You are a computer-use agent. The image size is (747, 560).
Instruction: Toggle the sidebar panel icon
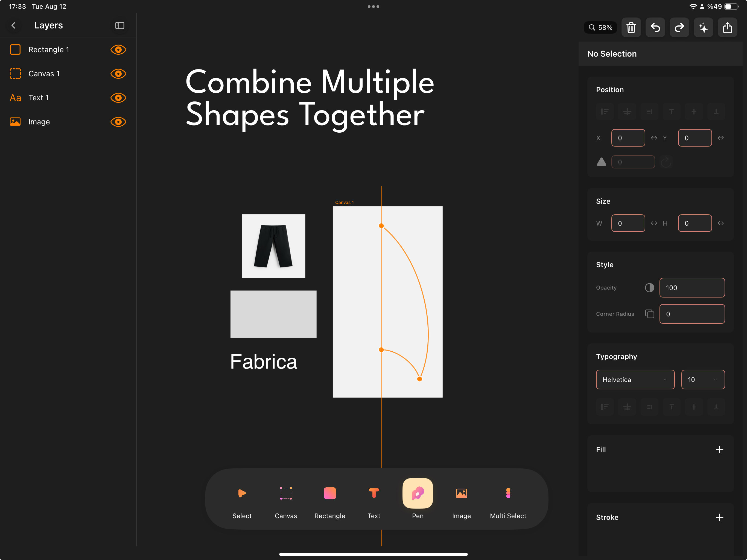coord(120,25)
